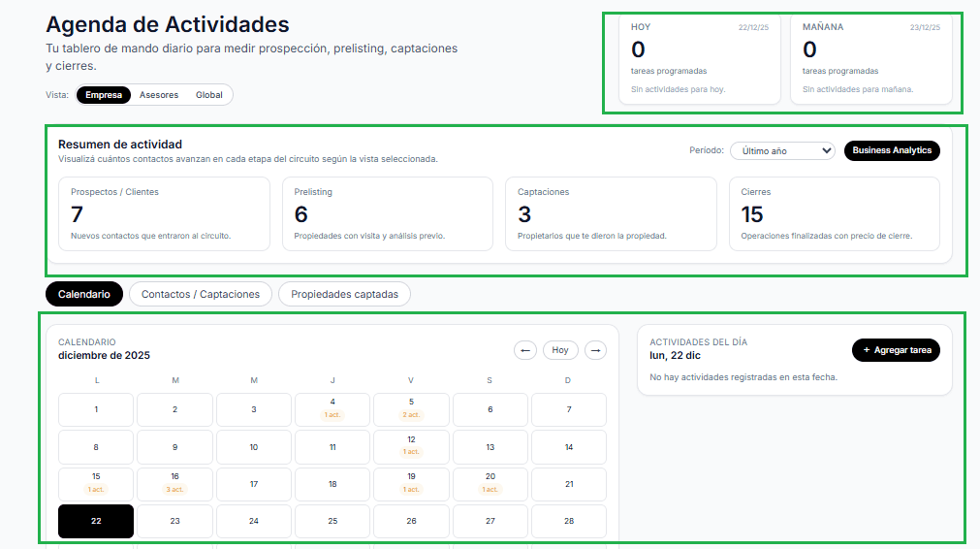Select calendar day 11
The image size is (980, 549).
pyautogui.click(x=332, y=447)
